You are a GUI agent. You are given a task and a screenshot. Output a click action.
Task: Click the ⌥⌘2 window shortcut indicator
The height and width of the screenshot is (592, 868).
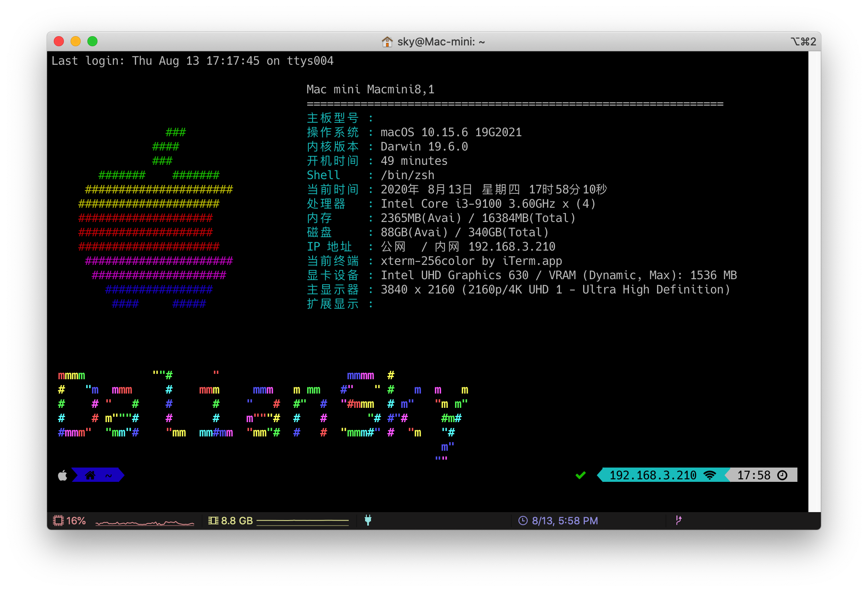point(803,42)
